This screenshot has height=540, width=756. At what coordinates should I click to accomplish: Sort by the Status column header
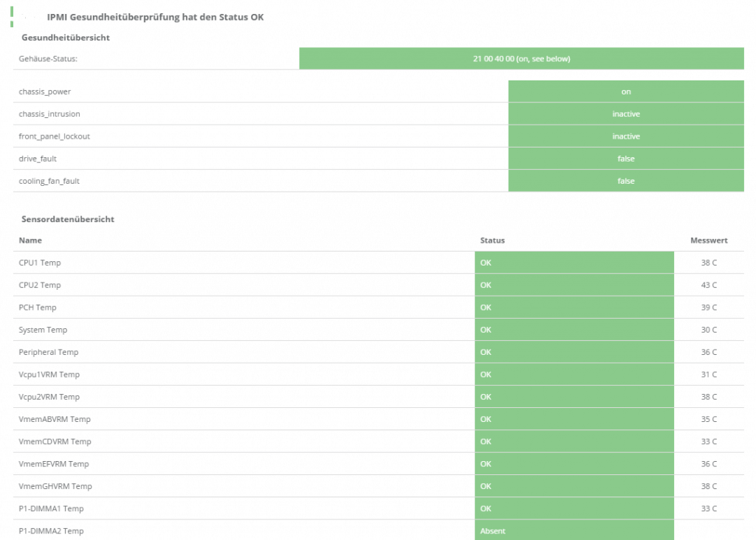[492, 240]
